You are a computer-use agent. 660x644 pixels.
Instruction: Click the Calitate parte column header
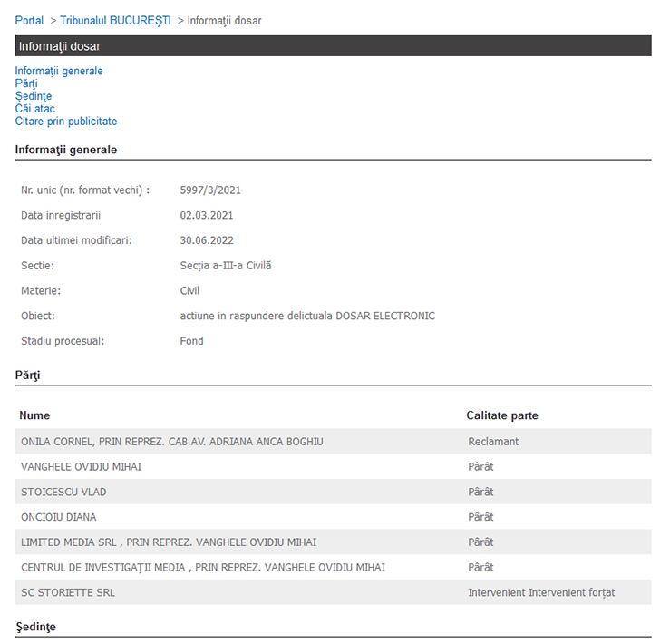(x=502, y=415)
